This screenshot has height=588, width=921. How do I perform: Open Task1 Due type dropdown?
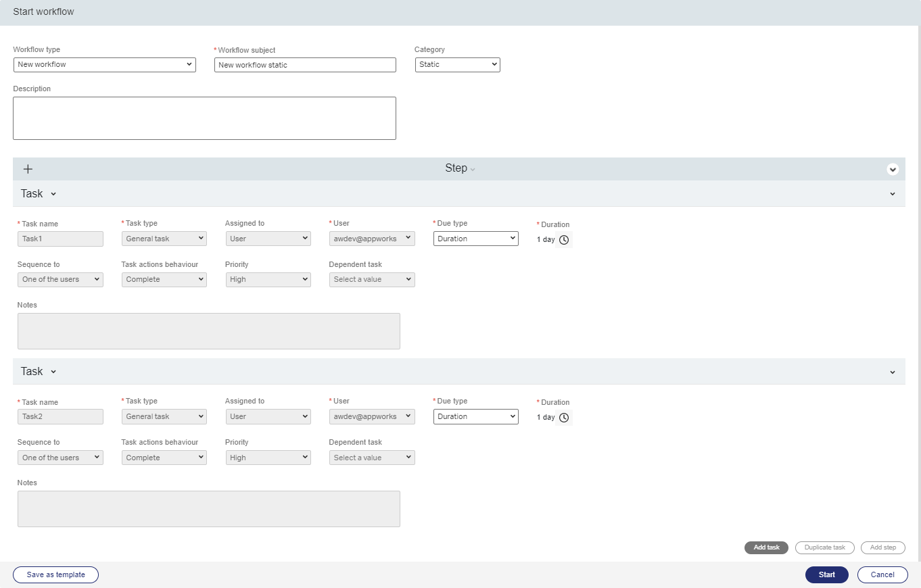475,239
